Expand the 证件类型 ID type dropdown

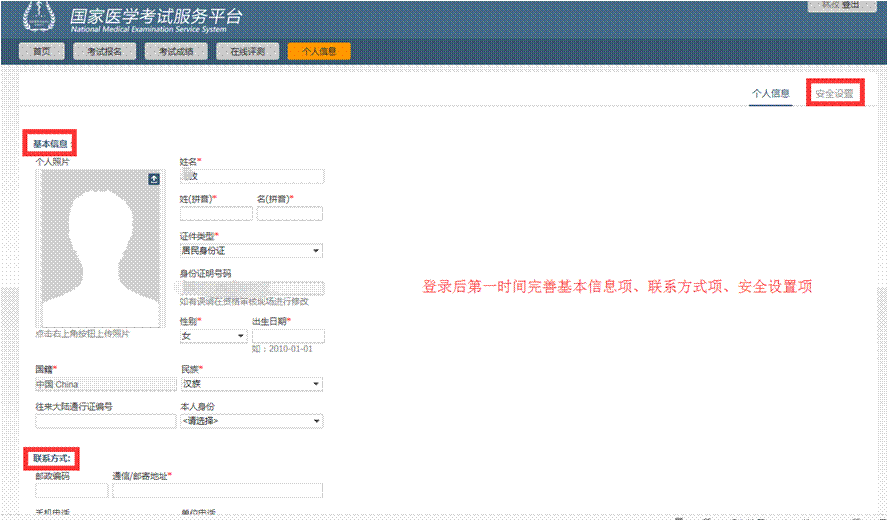250,250
